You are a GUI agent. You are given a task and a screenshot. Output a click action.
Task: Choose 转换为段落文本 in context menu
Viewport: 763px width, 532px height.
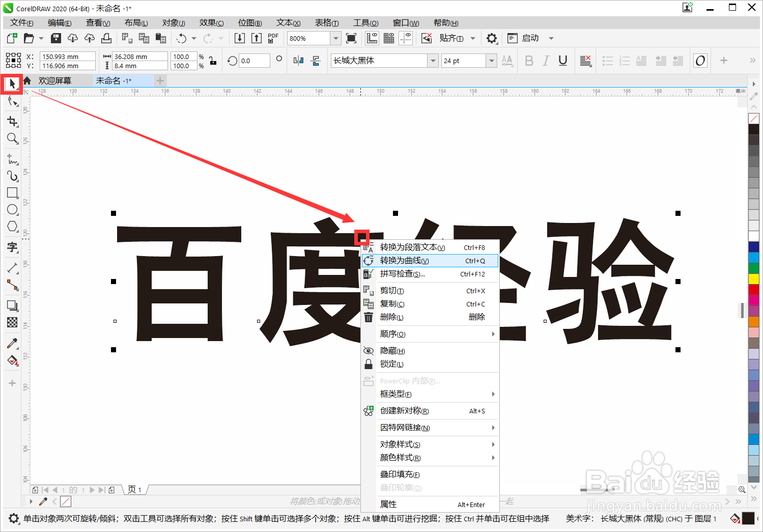click(x=430, y=247)
